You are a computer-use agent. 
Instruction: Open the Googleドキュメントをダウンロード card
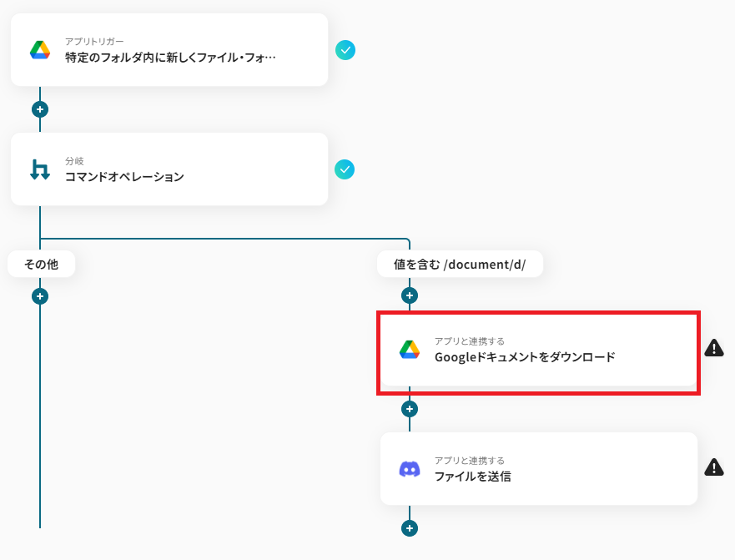537,357
